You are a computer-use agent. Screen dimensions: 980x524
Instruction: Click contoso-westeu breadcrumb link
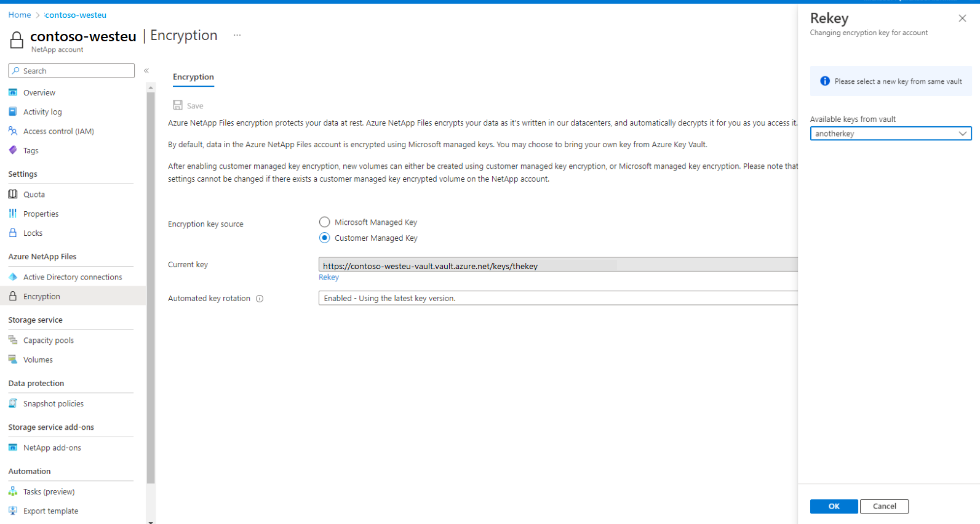76,15
